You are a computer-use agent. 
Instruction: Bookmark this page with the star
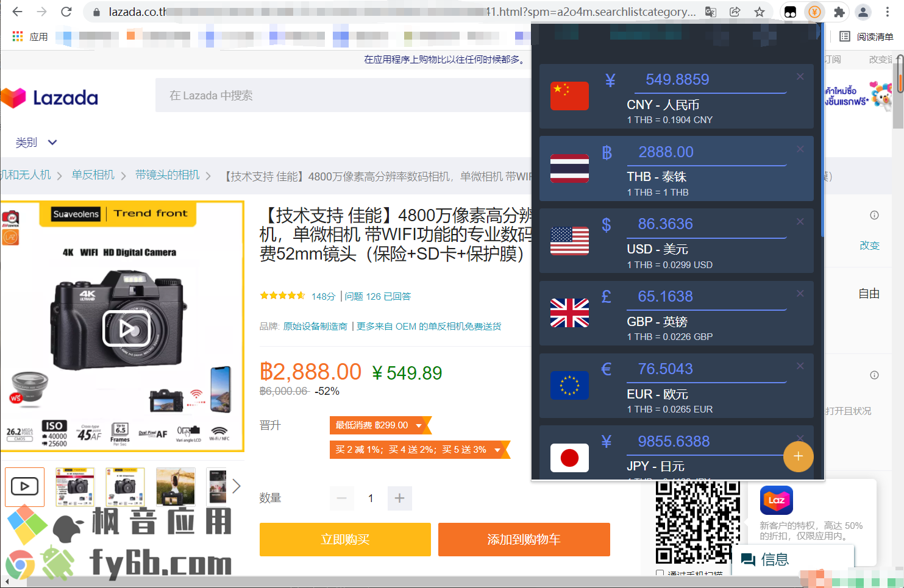759,12
